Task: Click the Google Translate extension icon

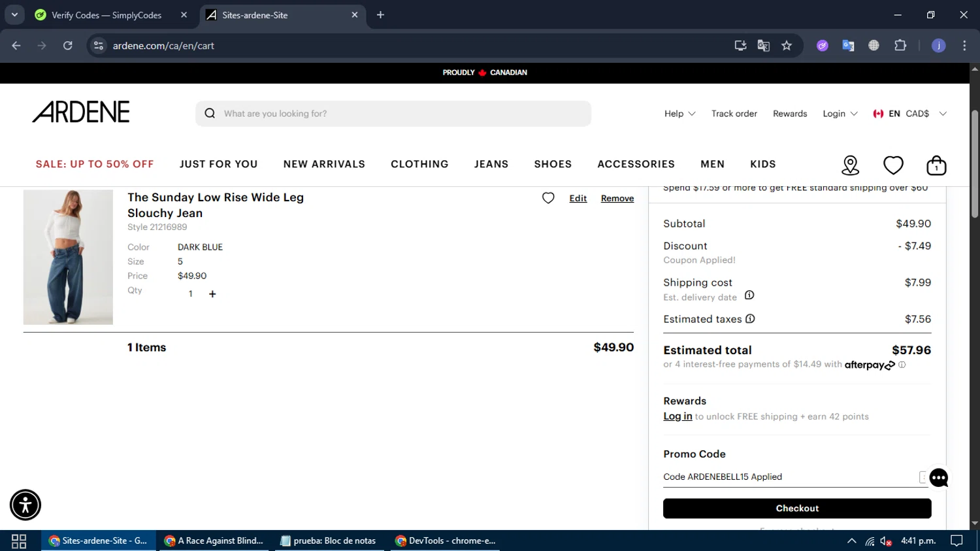Action: (848, 46)
